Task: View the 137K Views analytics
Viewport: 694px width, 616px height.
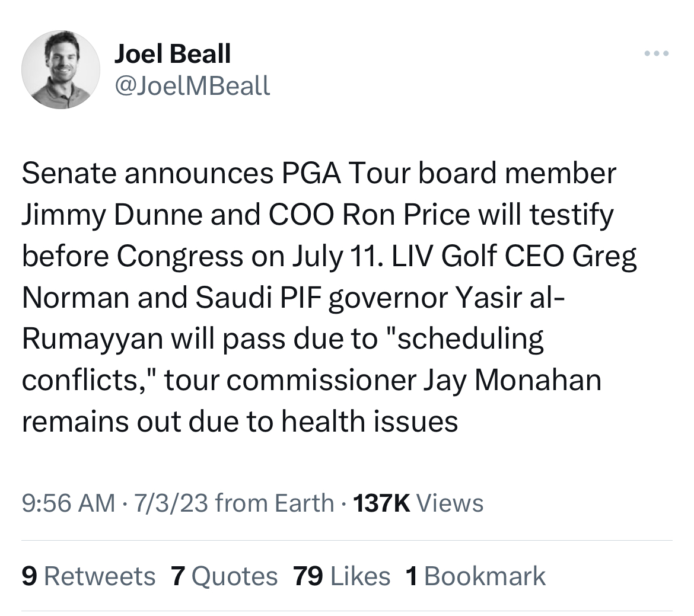Action: 418,503
